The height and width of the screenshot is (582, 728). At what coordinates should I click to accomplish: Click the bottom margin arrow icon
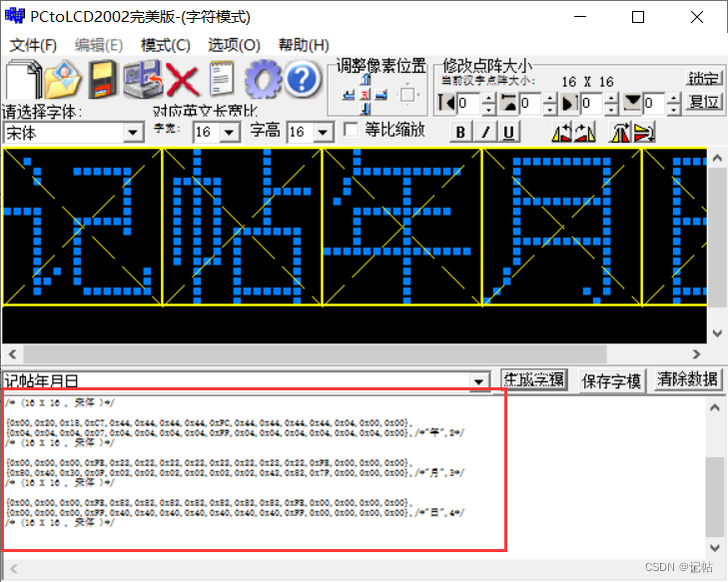(x=632, y=103)
